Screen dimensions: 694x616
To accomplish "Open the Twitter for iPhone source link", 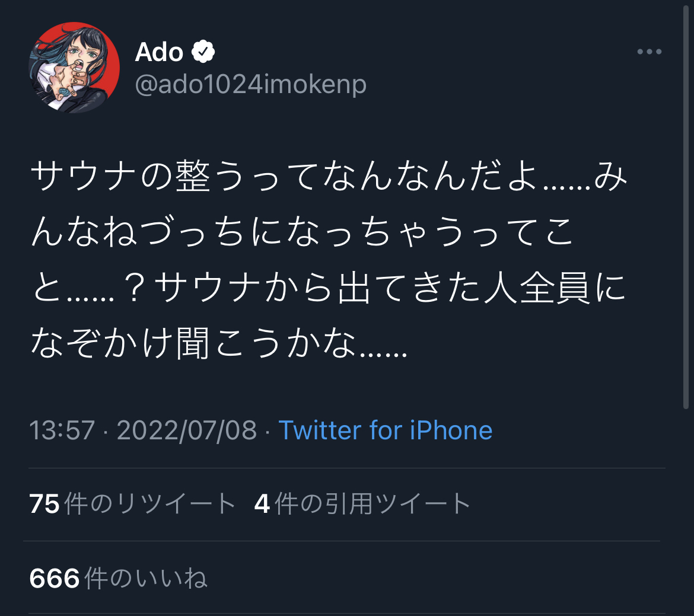I will [385, 430].
